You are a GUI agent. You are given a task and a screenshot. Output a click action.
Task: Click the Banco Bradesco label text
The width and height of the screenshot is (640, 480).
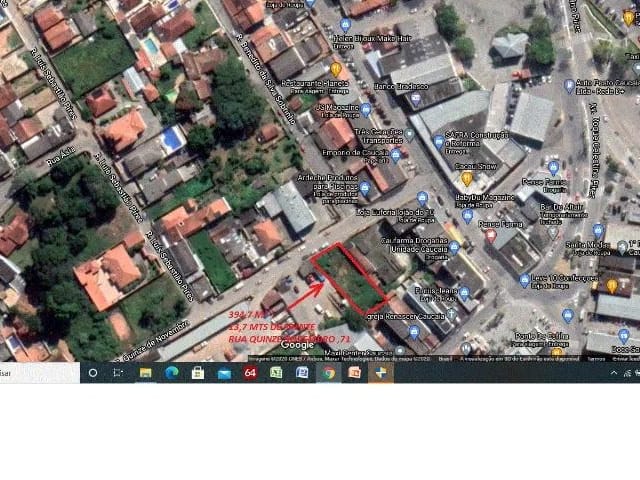pos(401,87)
